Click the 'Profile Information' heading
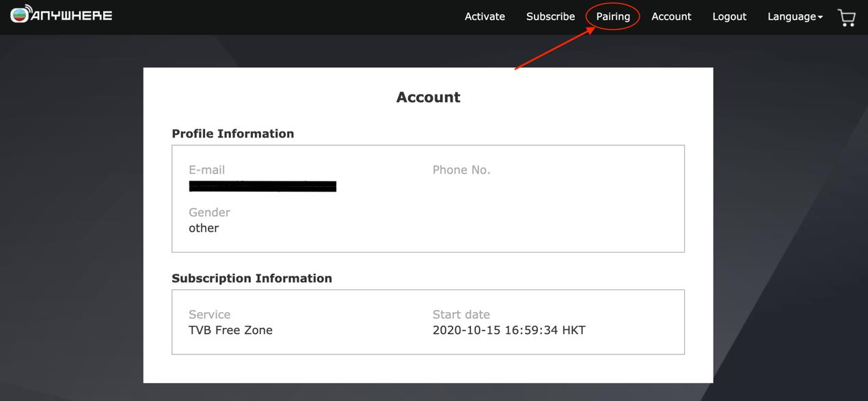The width and height of the screenshot is (868, 401). 233,133
